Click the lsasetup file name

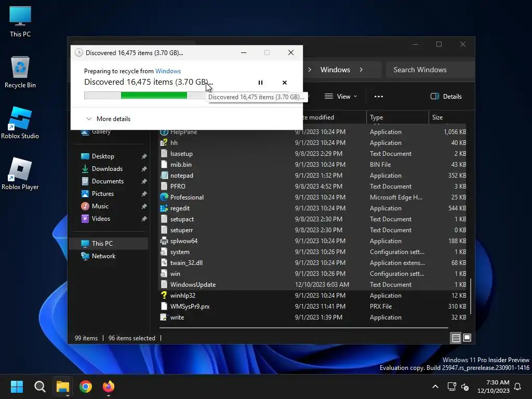[181, 154]
